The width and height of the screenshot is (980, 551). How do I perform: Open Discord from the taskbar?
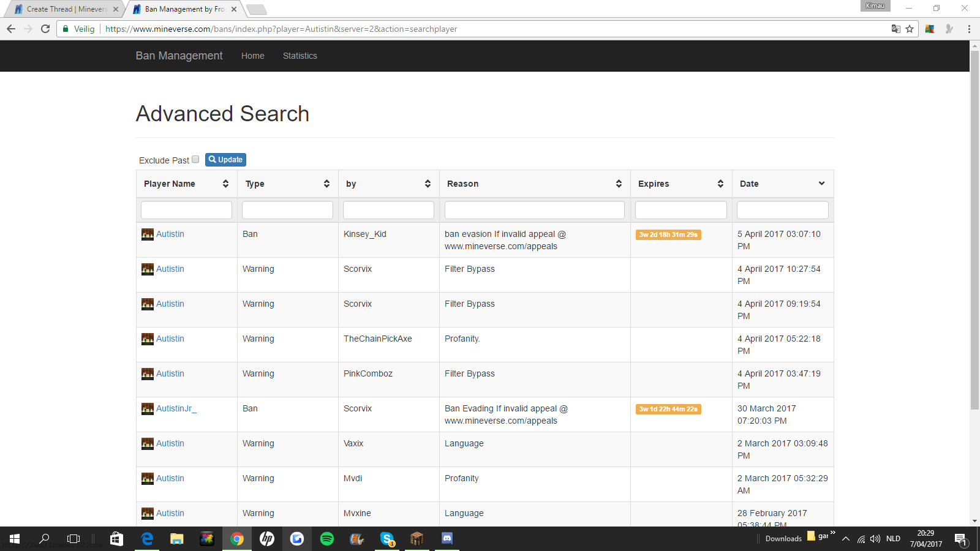(x=447, y=539)
